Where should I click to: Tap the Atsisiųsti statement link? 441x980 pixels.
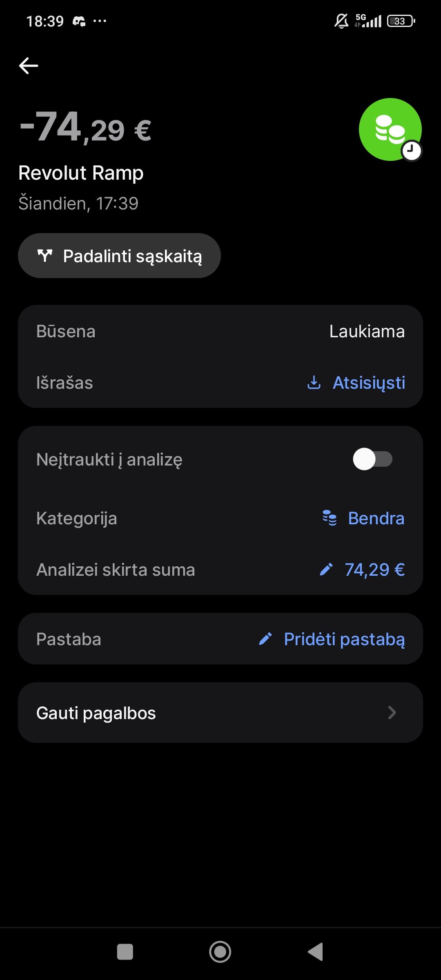pyautogui.click(x=369, y=383)
